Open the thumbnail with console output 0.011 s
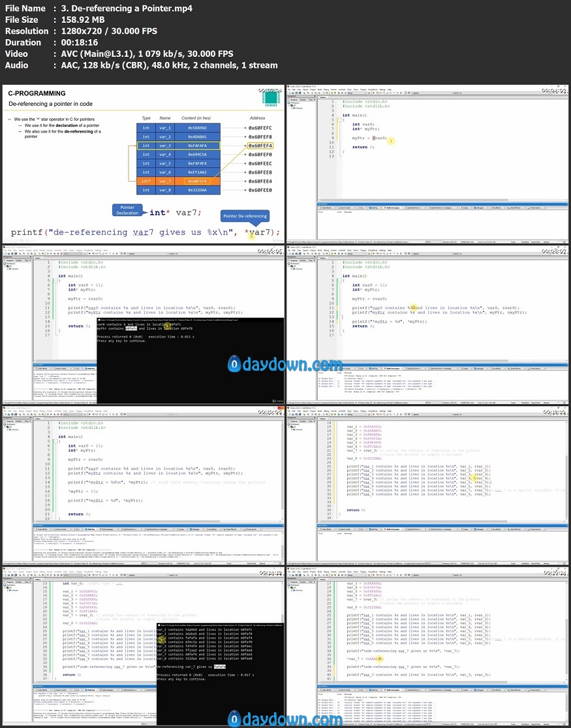Image resolution: width=571 pixels, height=728 pixels. pyautogui.click(x=144, y=324)
